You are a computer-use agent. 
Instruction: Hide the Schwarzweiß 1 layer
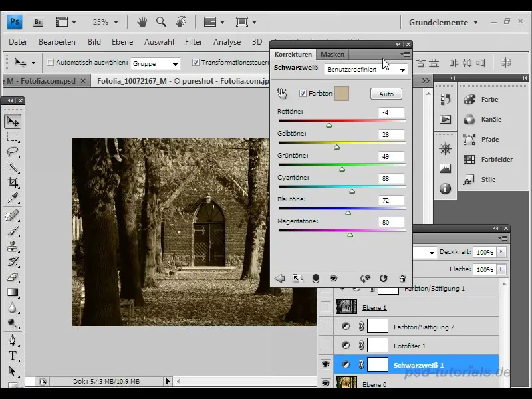(x=325, y=364)
